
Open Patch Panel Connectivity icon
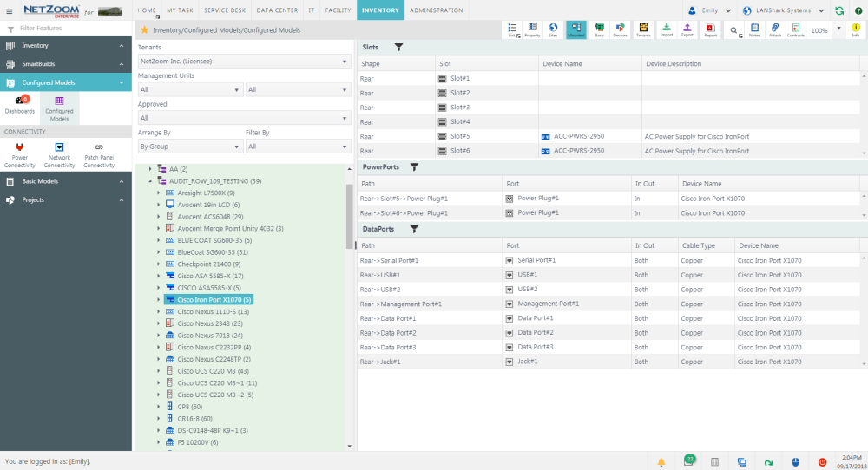[99, 155]
